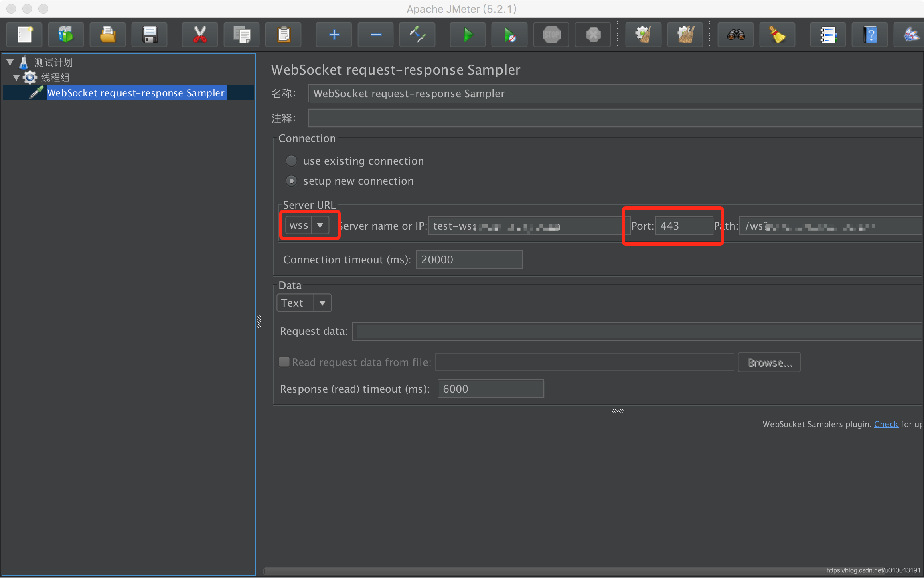Click the Request data text field

(638, 332)
